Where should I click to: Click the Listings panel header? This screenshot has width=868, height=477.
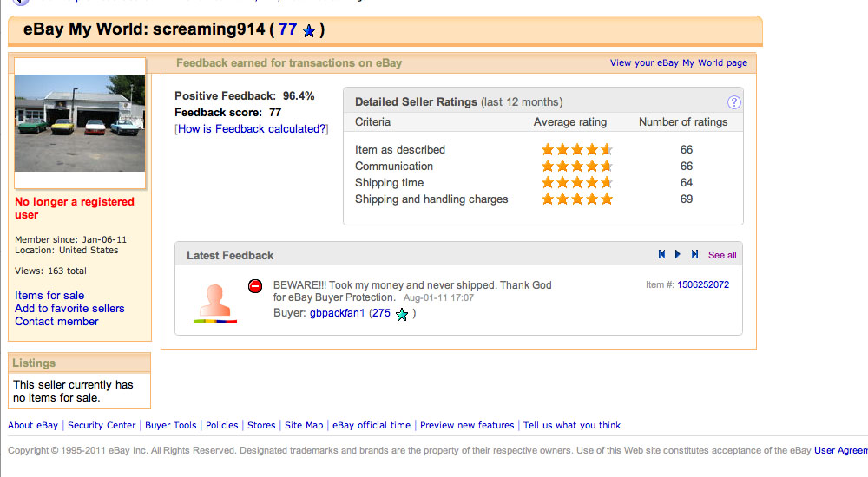pyautogui.click(x=79, y=363)
